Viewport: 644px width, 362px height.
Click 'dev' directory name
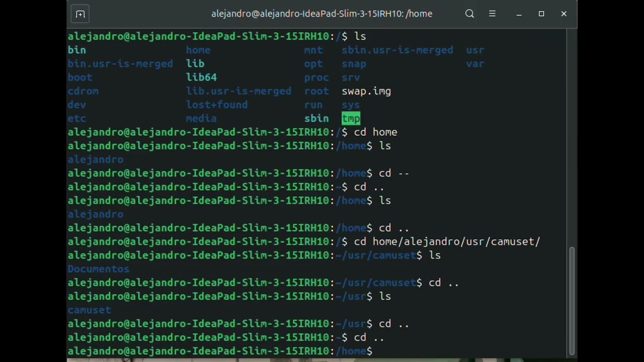(x=77, y=105)
